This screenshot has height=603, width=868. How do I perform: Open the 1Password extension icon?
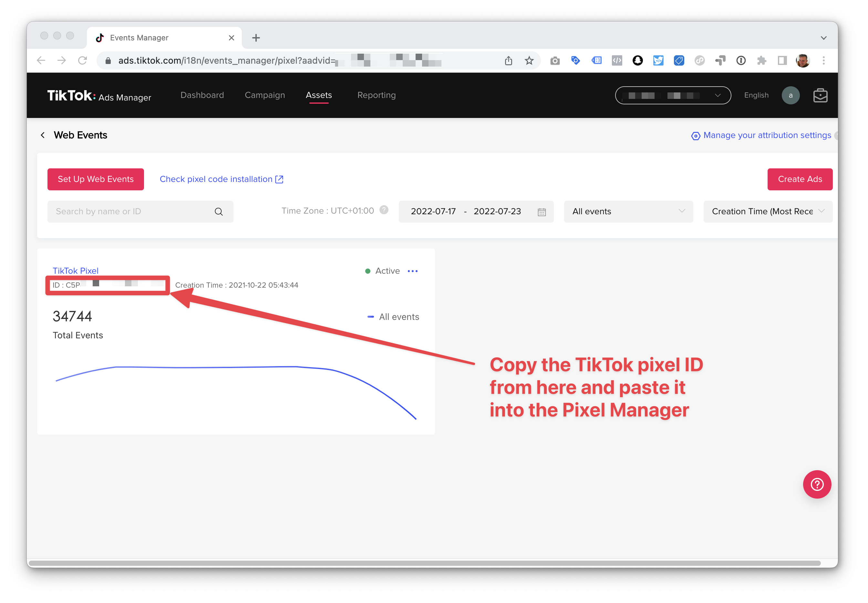[741, 60]
